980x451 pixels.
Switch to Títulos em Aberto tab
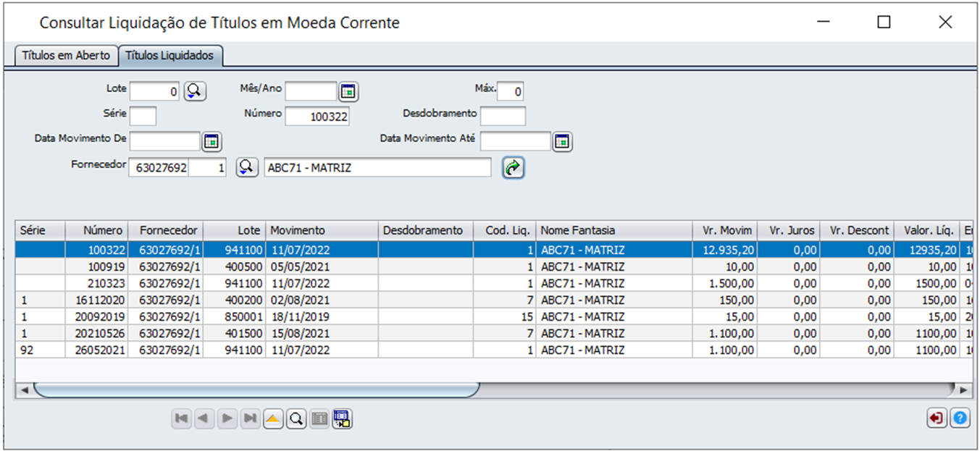(x=66, y=56)
